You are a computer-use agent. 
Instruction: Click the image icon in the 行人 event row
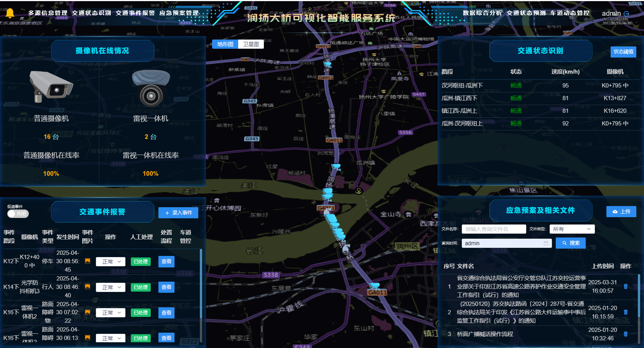88,287
